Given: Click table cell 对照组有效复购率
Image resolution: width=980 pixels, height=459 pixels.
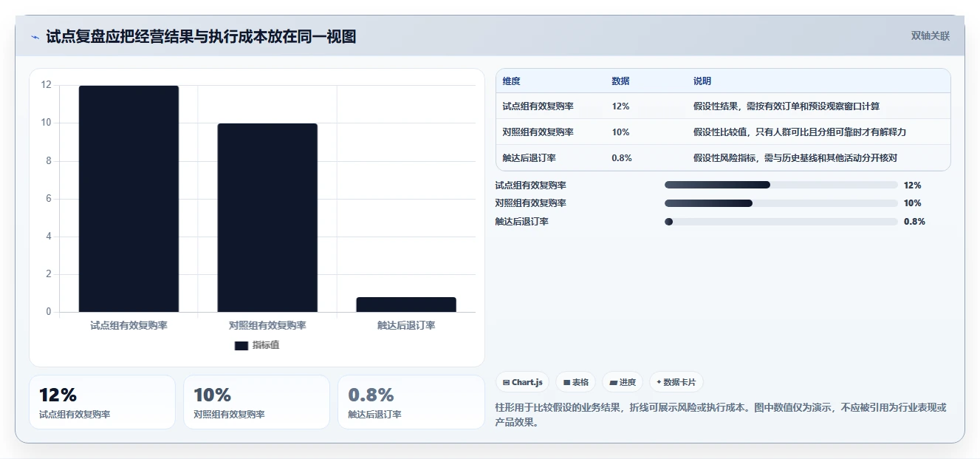Looking at the screenshot, I should [538, 132].
